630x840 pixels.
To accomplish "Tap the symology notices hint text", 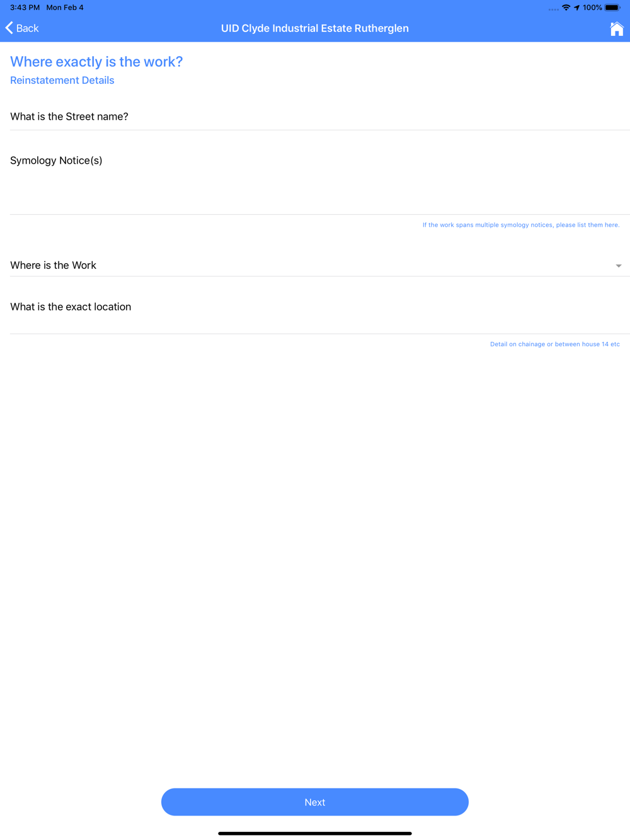I will pyautogui.click(x=521, y=225).
